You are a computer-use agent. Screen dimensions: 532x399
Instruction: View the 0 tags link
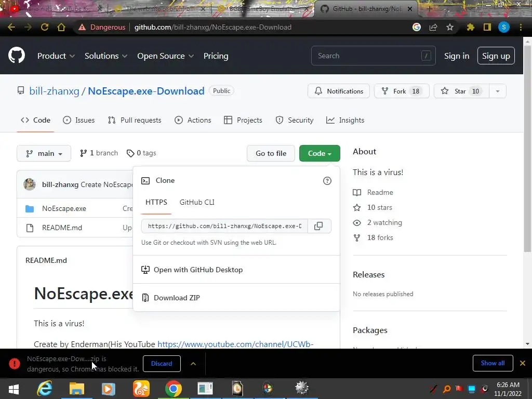[141, 153]
